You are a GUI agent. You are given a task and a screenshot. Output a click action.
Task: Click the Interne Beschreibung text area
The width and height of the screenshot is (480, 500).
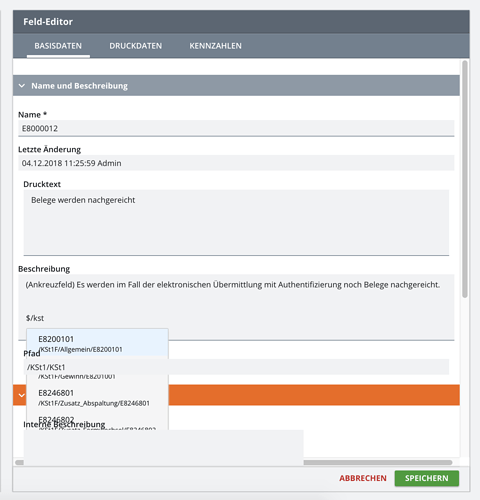163,447
